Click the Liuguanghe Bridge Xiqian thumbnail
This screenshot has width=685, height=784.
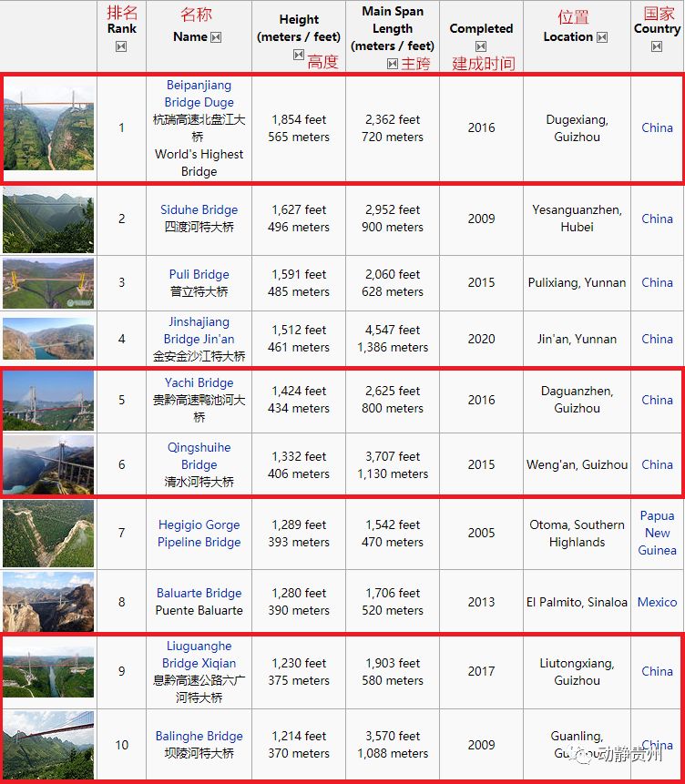coord(48,671)
